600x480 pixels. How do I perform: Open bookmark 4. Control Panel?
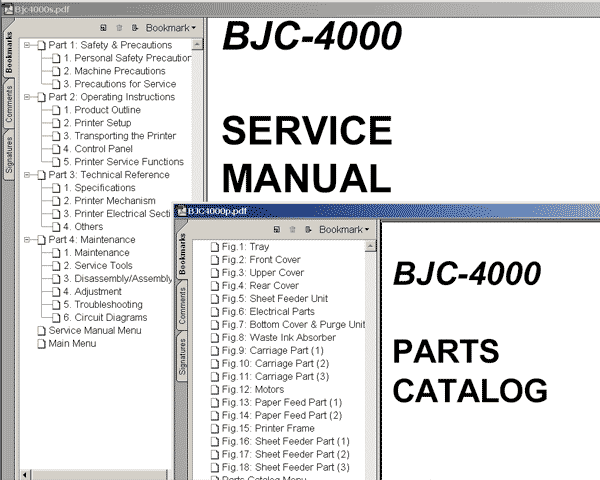tap(98, 149)
